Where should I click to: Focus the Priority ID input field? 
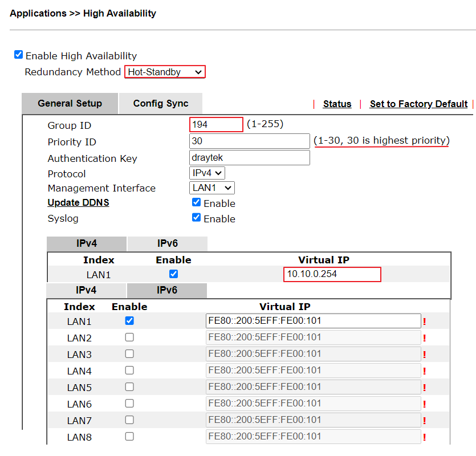(x=250, y=141)
